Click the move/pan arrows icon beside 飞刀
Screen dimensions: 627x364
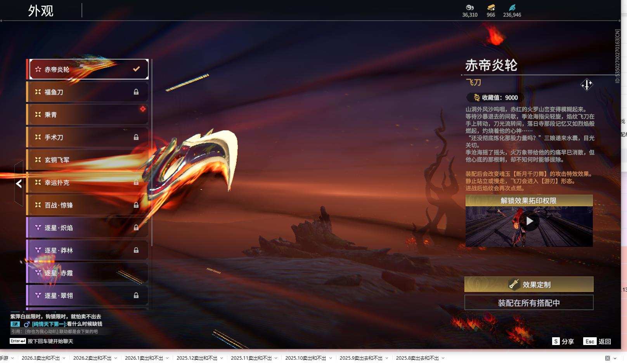tap(586, 85)
